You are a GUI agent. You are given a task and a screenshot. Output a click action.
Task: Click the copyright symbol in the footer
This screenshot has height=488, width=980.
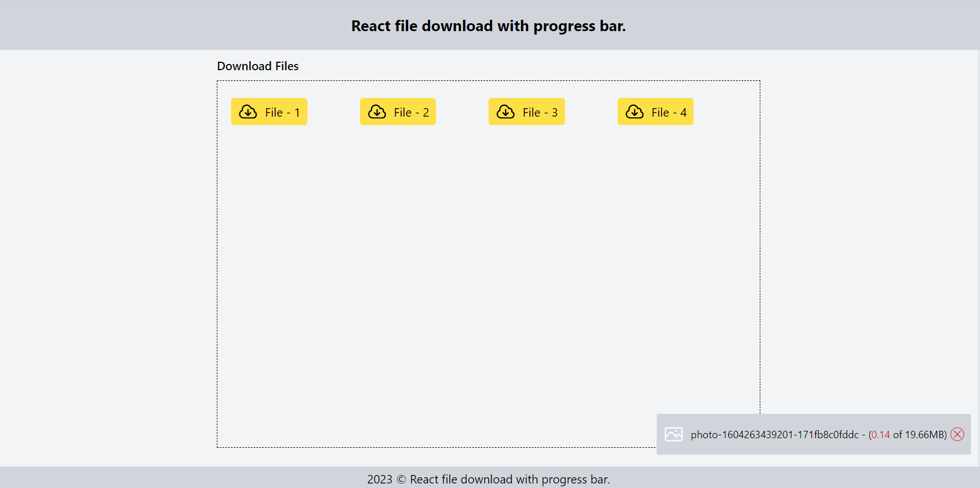(401, 480)
